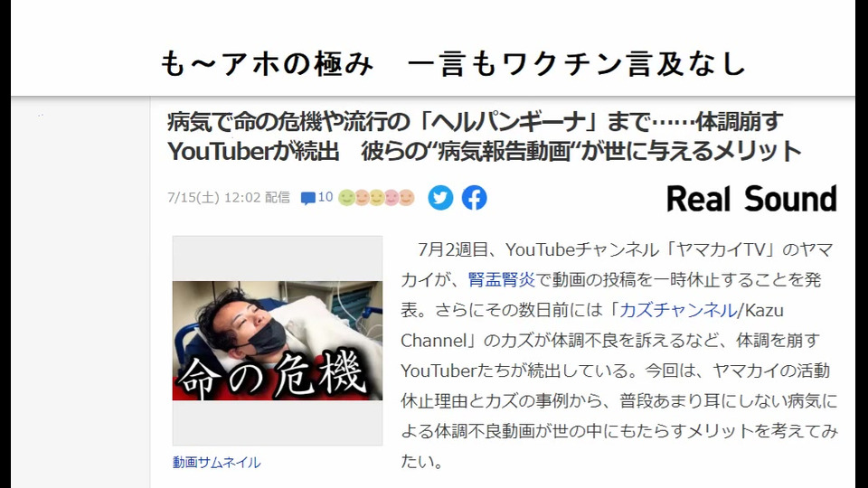Open the 命の危機 video thumbnail image
The width and height of the screenshot is (868, 488).
[x=278, y=341]
